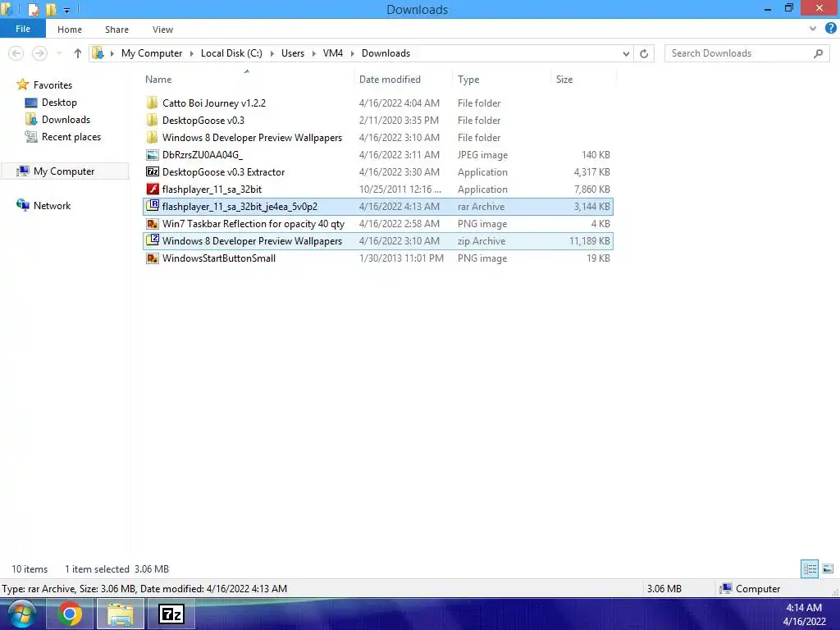Viewport: 840px width, 630px height.
Task: Select the rar archive icon of flashplayer_11_sa_32bit_je4ea_5v0p2
Action: [152, 206]
